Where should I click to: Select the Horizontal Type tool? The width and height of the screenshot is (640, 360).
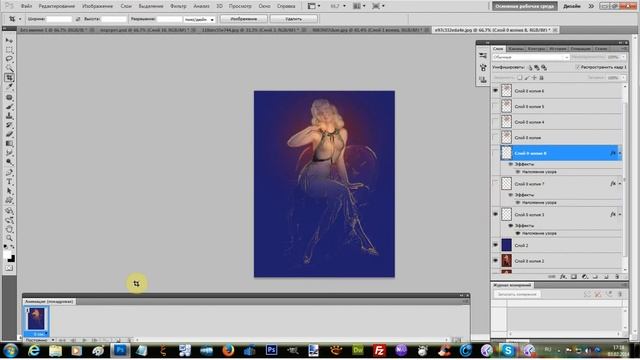click(x=9, y=182)
